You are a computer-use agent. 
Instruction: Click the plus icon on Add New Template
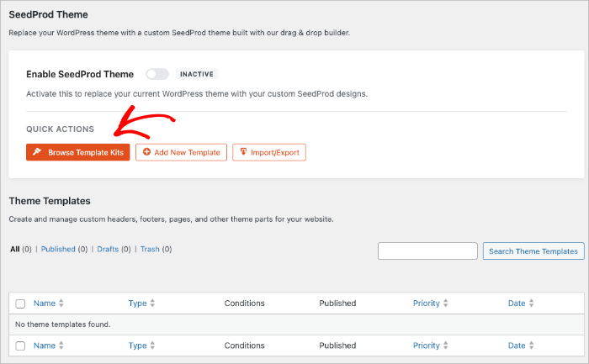point(146,152)
